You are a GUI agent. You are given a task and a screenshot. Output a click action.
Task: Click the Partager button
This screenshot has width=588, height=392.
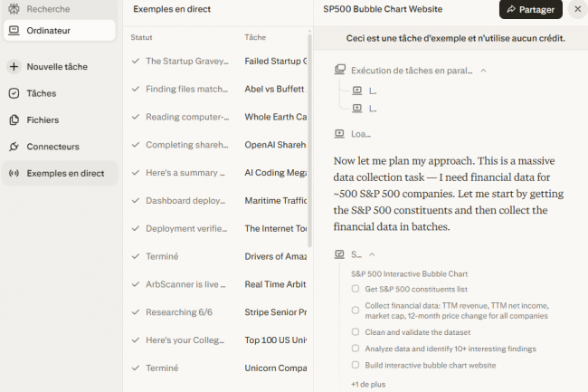[x=530, y=9]
